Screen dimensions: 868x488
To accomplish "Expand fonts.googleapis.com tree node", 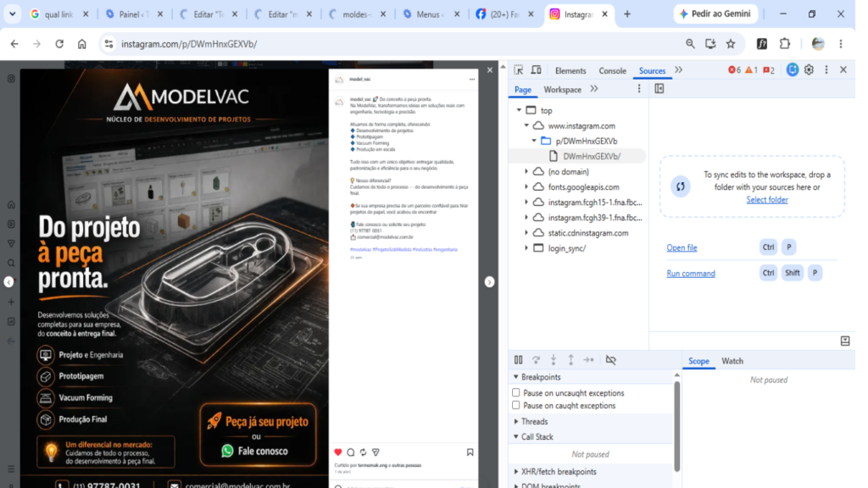I will (x=526, y=187).
